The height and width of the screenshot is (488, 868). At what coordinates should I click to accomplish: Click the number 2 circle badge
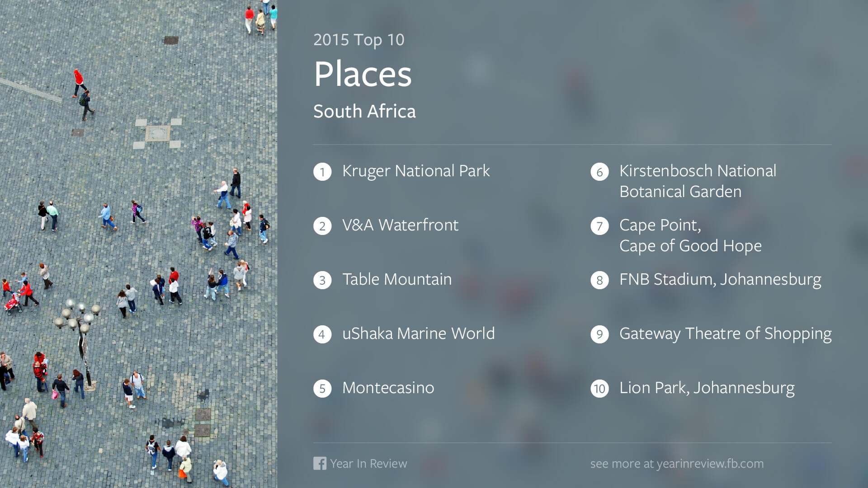point(322,226)
